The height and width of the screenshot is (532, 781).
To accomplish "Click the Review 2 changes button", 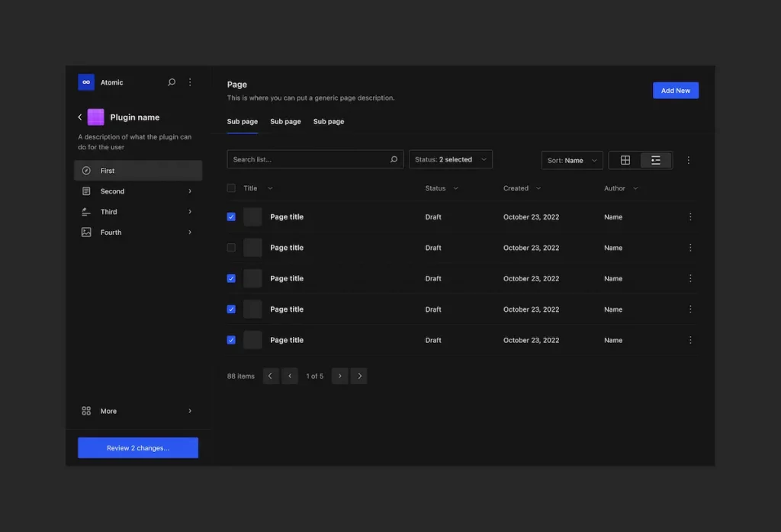I will tap(138, 448).
